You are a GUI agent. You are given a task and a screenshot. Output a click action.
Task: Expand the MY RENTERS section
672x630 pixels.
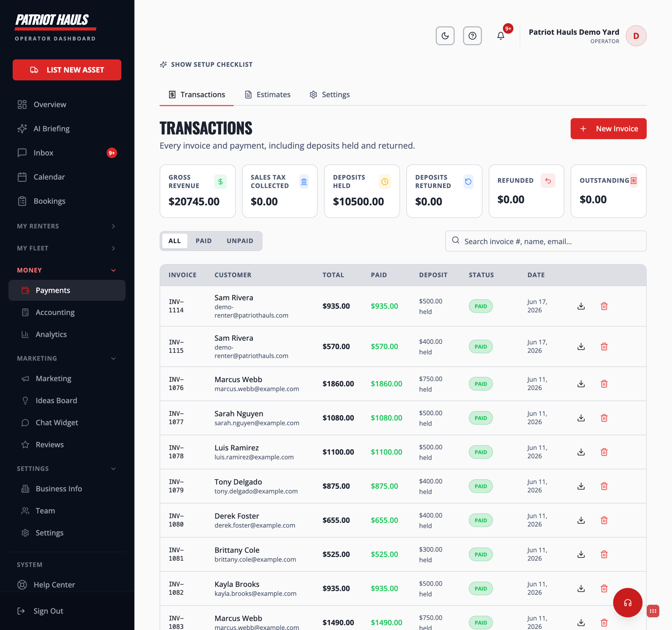(x=67, y=226)
